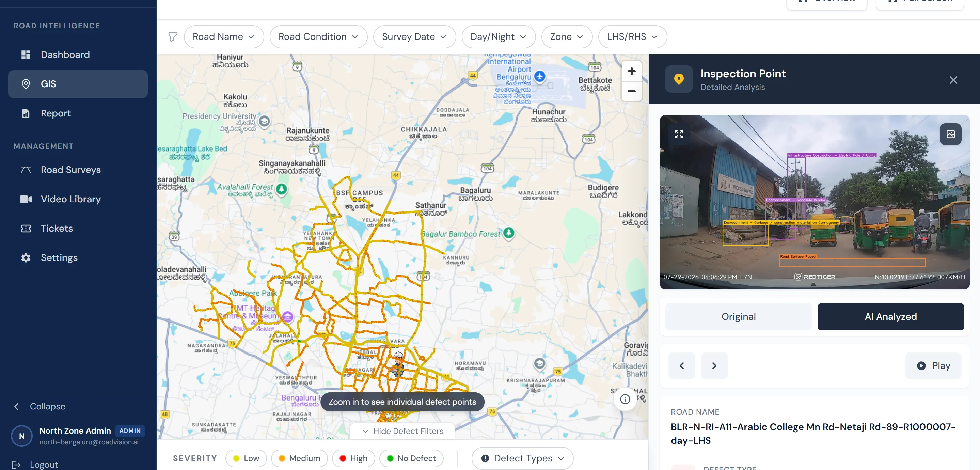Open Road Surveys in sidebar

tap(78, 170)
